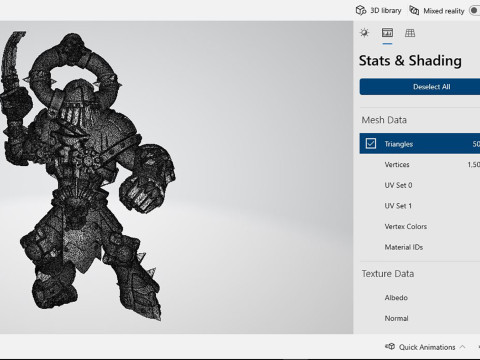Toggle the Mixed reality switch
Image resolution: width=480 pixels, height=360 pixels.
[474, 11]
